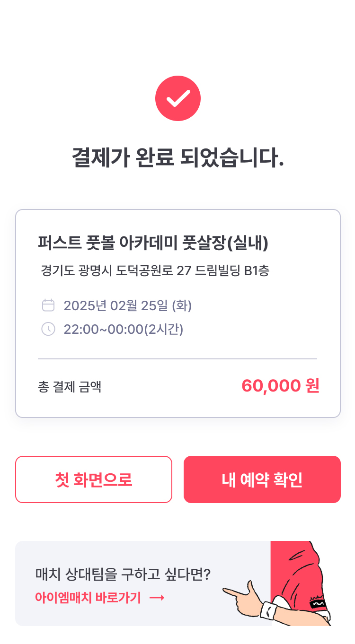This screenshot has height=644, width=355.
Task: Tap the 첫 화면으로 button
Action: coord(94,479)
